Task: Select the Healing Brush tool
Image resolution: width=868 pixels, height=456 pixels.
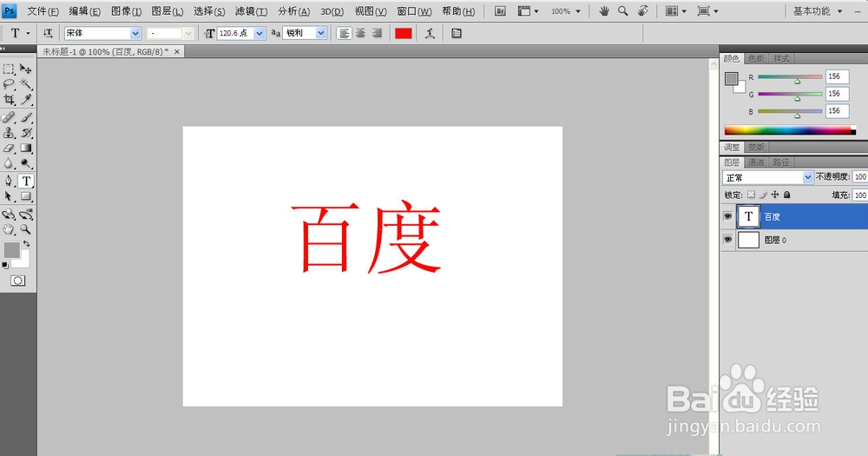Action: [9, 117]
